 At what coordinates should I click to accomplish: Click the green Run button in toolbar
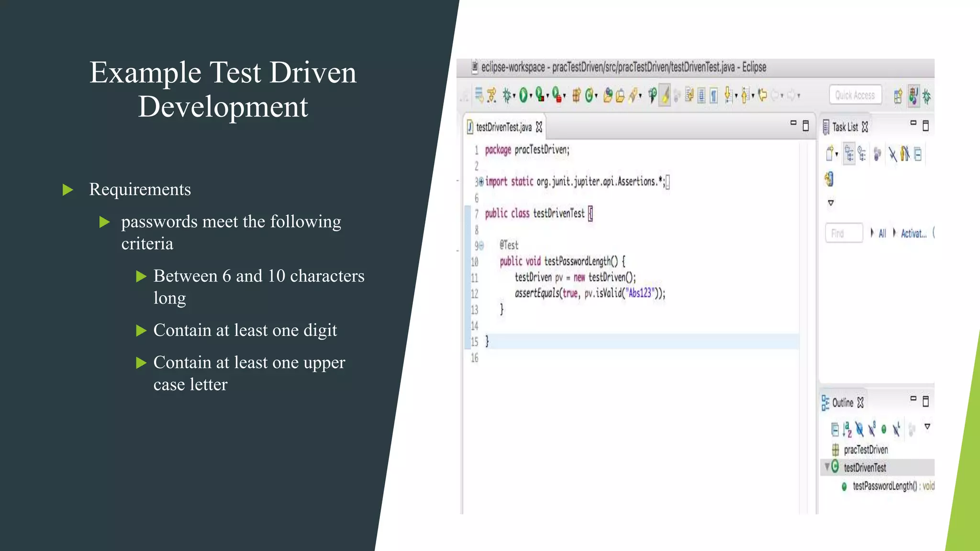[x=523, y=96]
